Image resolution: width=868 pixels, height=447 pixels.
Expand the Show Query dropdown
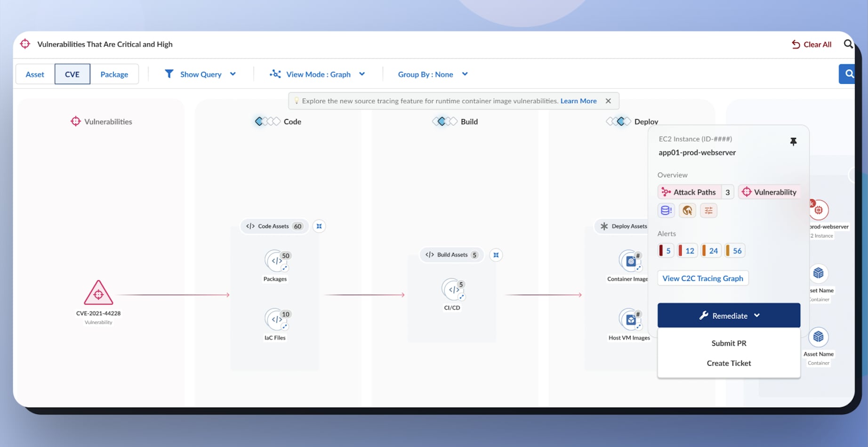pos(201,74)
